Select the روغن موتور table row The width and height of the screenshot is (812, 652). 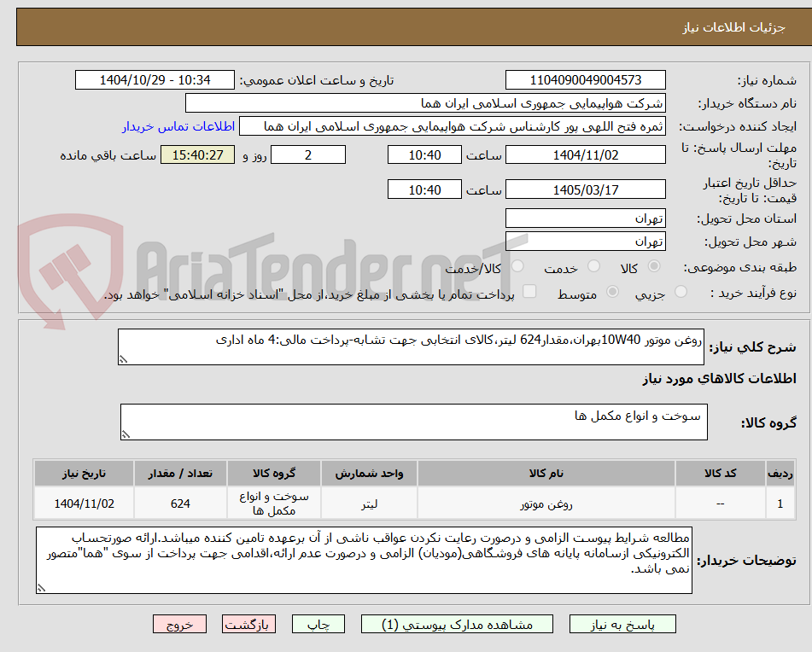[410, 504]
